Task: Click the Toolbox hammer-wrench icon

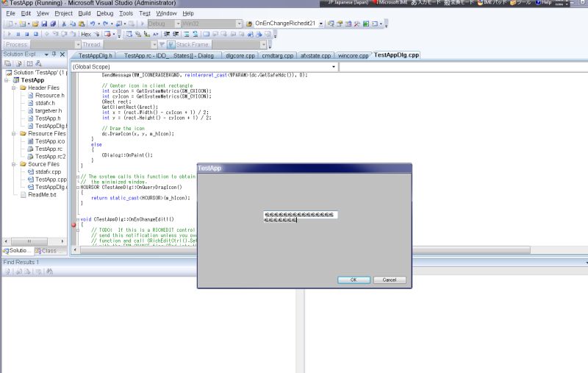Action: point(356,24)
